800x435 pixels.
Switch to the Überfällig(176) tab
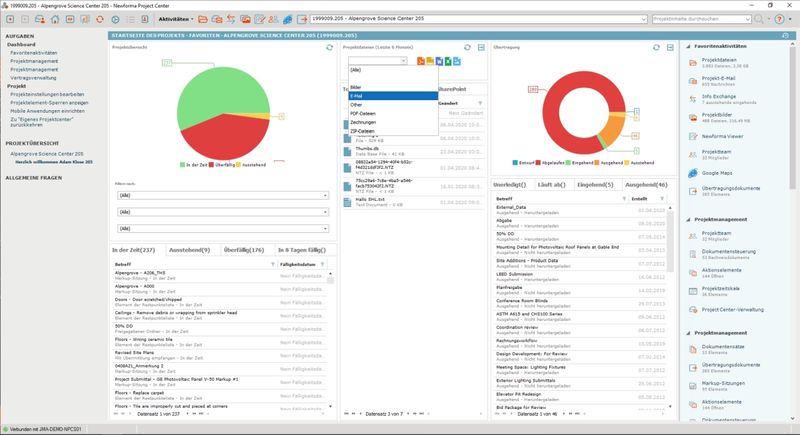point(244,249)
